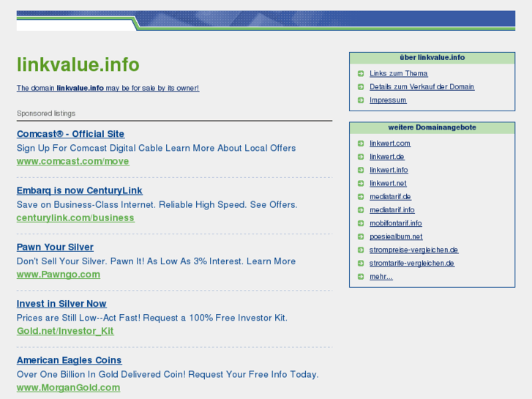This screenshot has height=399, width=532.
Task: Click arrow icon beside Impressum
Action: [361, 100]
